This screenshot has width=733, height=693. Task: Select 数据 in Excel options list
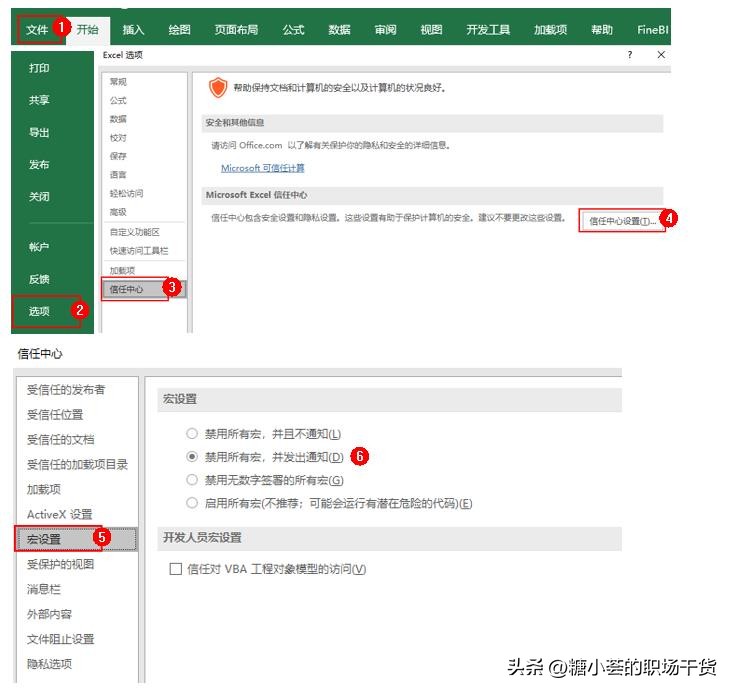pyautogui.click(x=118, y=119)
